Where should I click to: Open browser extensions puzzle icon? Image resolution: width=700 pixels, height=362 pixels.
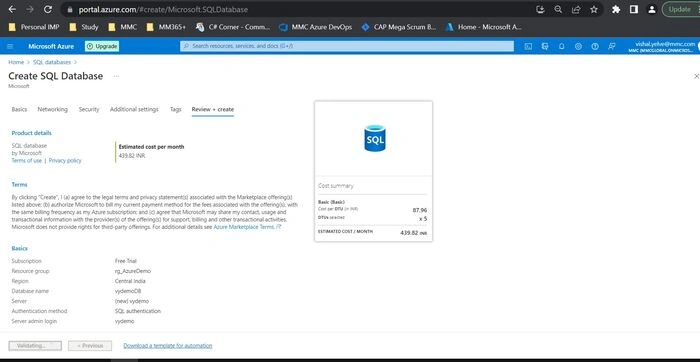coord(616,9)
